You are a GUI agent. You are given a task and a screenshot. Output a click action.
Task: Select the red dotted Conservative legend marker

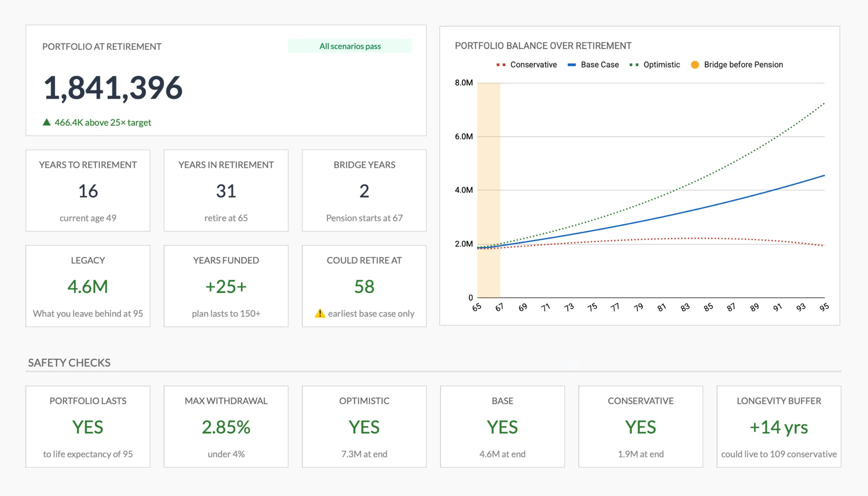(x=500, y=64)
